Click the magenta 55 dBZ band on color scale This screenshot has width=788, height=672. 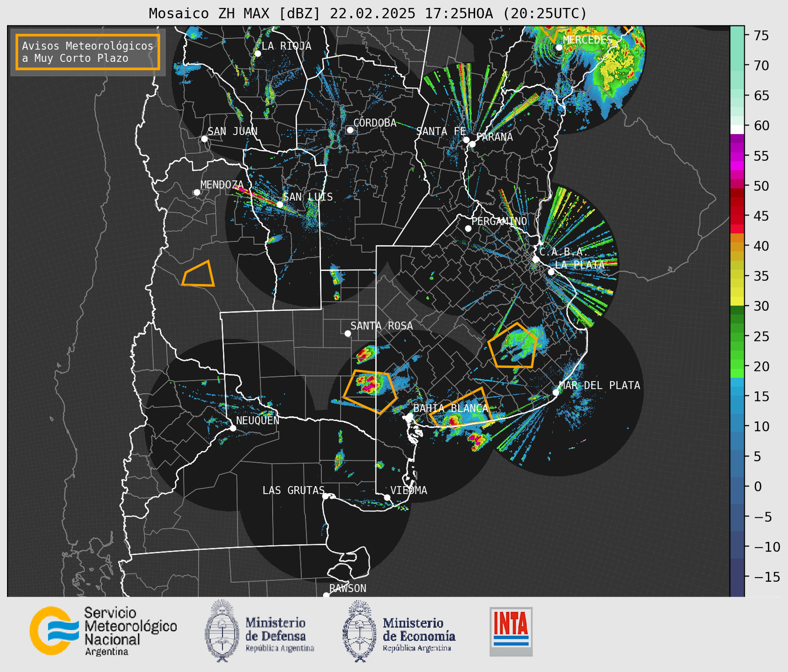pos(737,156)
